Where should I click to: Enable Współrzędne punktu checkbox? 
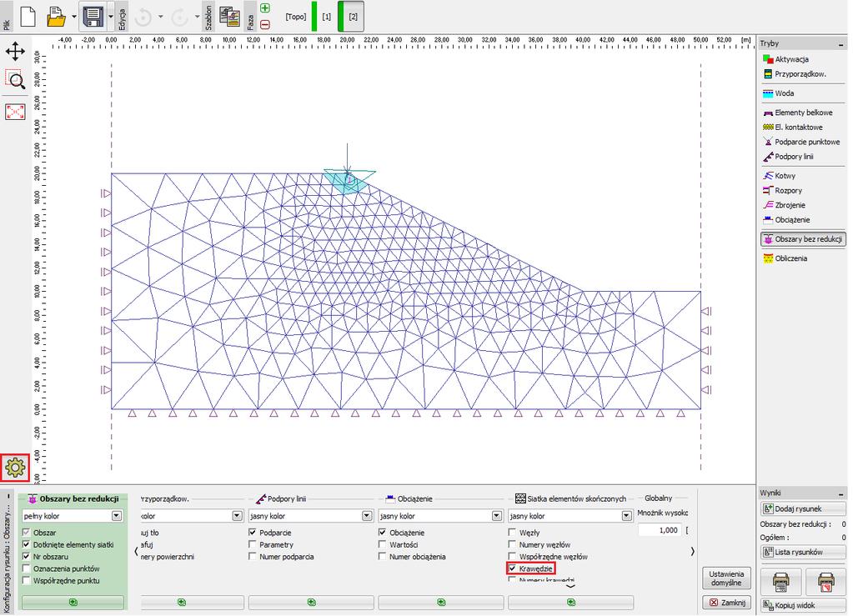pyautogui.click(x=26, y=581)
